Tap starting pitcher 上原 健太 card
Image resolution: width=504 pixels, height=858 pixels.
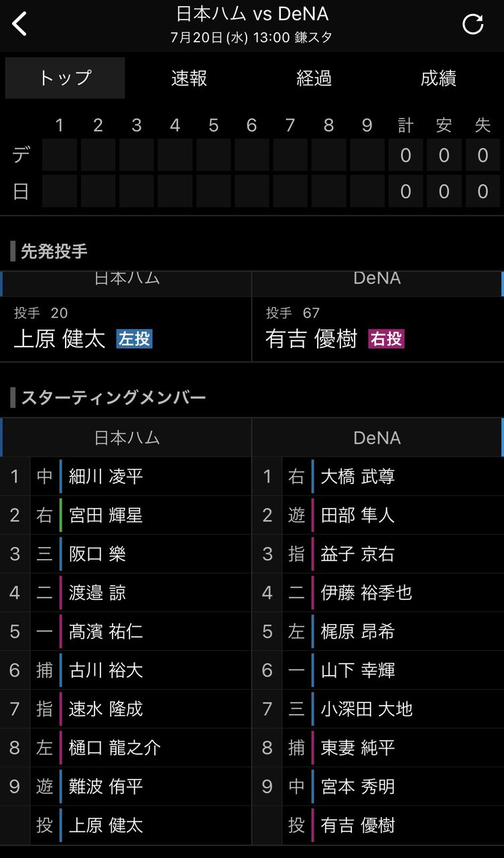[126, 328]
